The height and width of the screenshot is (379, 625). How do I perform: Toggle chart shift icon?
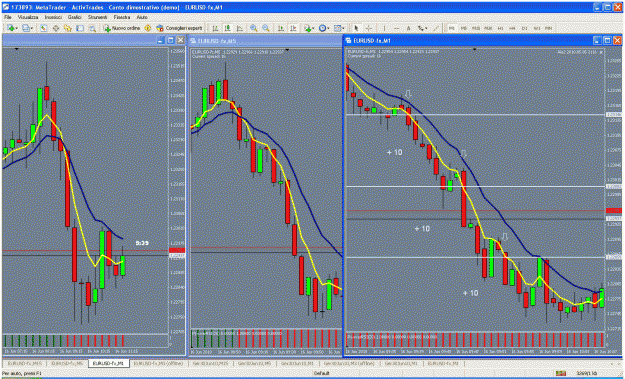point(293,28)
